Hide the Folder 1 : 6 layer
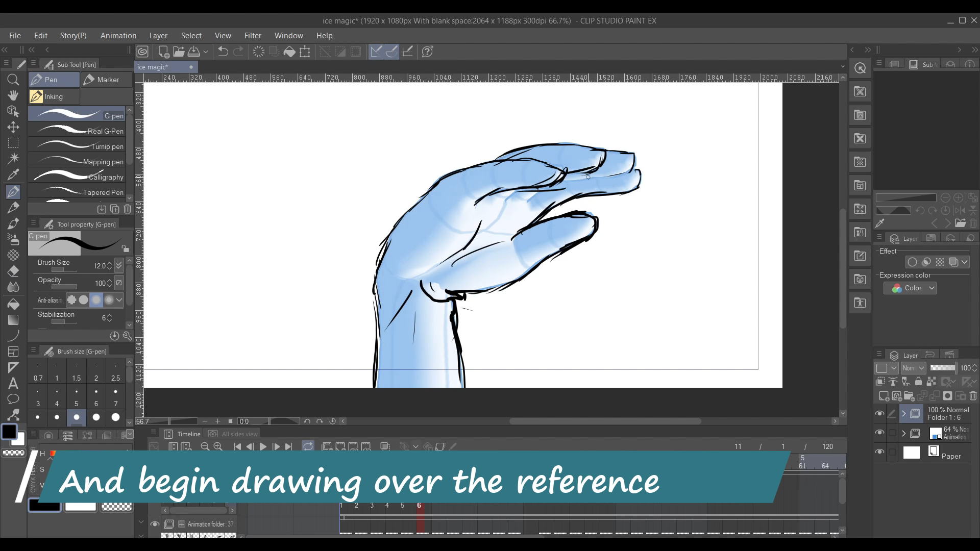This screenshot has width=980, height=551. click(x=879, y=414)
